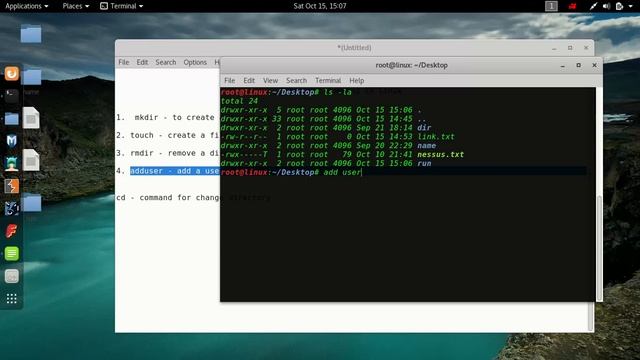The width and height of the screenshot is (640, 360).
Task: Click the red recording indicator in top bar
Action: point(572,6)
